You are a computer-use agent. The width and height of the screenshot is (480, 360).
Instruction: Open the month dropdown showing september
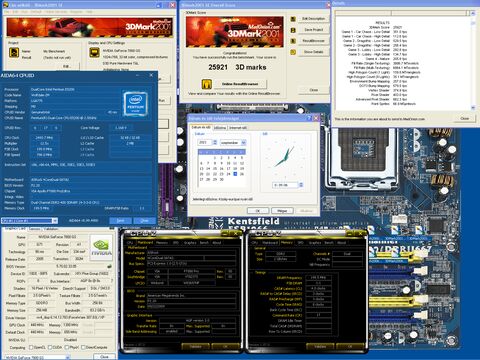pos(243,143)
